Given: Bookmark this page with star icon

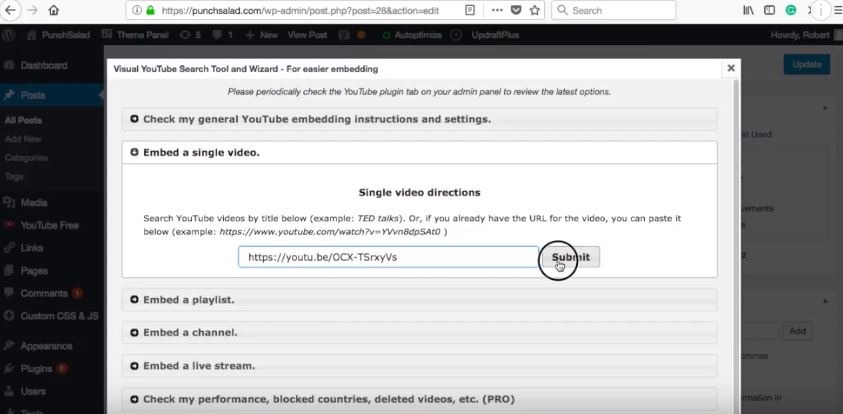Looking at the screenshot, I should click(x=534, y=10).
